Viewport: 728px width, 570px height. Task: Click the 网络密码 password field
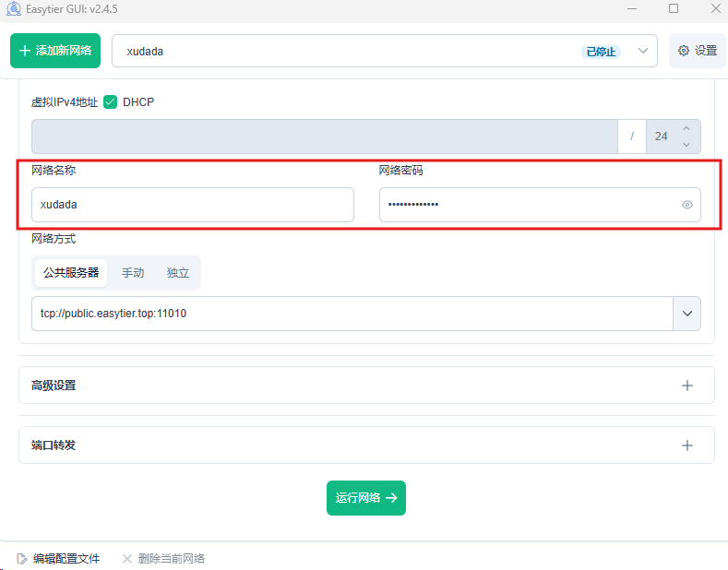[526, 205]
